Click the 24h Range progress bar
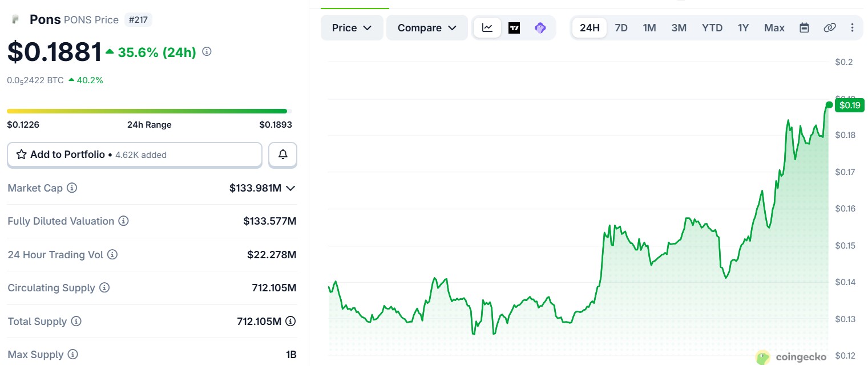Viewport: 868px width, 366px height. 150,111
